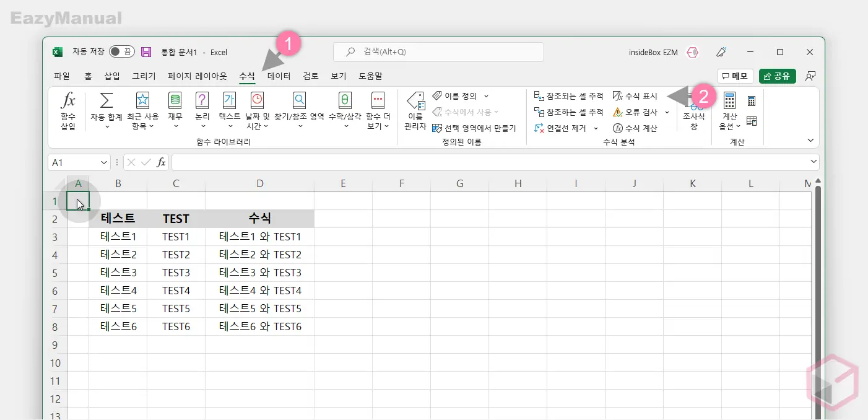Viewport: 868px width, 420px height.
Task: Click the confirm checkmark in formula bar
Action: 146,162
